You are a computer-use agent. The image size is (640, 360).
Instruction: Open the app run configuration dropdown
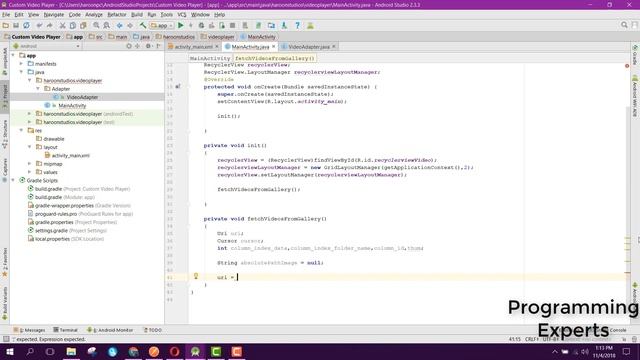click(x=162, y=25)
